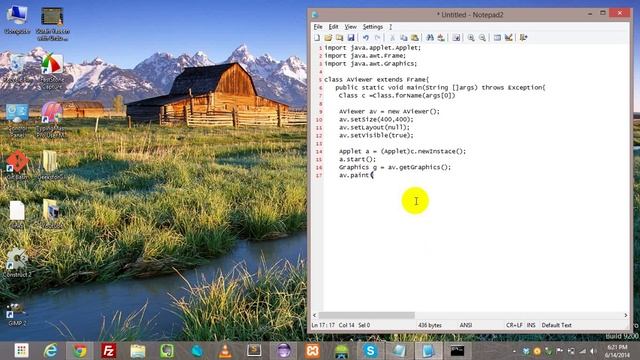Viewport: 640px width, 360px height.
Task: Click the Paste clipboard icon in toolbar
Action: 415,38
